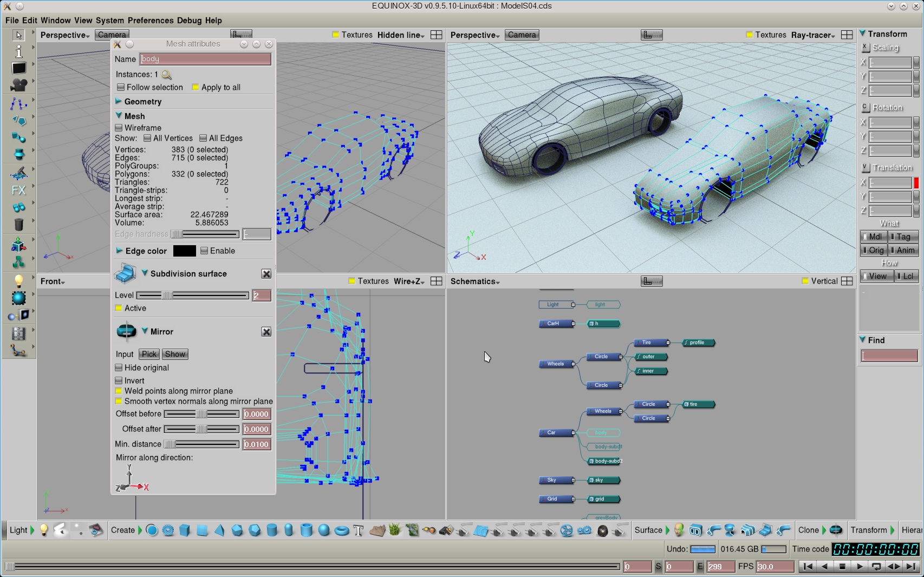Click the black Edge color swatch
Viewport: 924px width, 577px height.
coord(184,251)
